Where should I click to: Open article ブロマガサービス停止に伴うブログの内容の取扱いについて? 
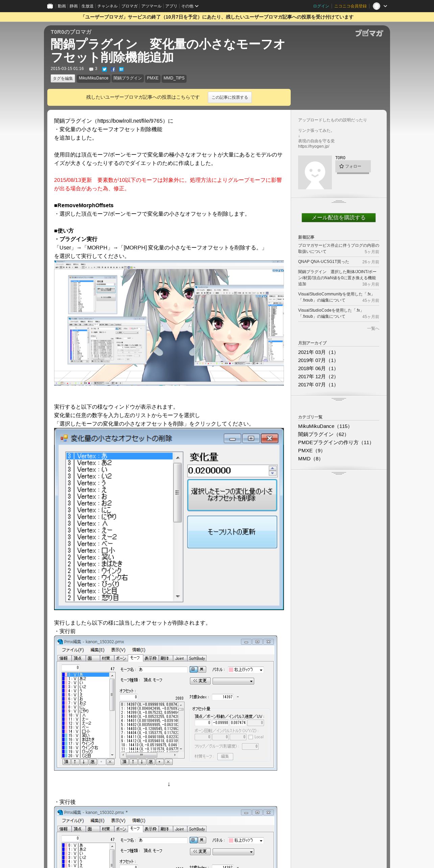coord(339,248)
